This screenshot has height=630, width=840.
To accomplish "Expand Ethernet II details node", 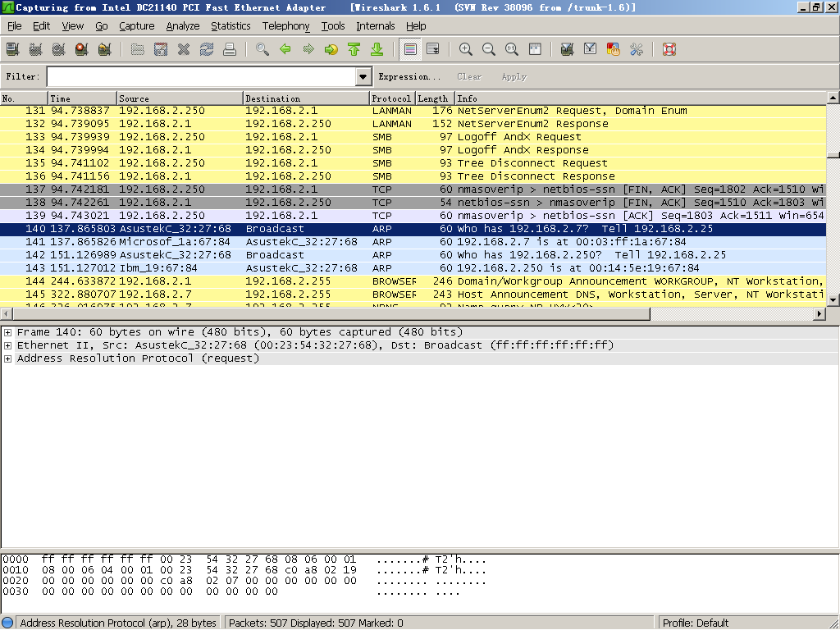I will tap(8, 345).
